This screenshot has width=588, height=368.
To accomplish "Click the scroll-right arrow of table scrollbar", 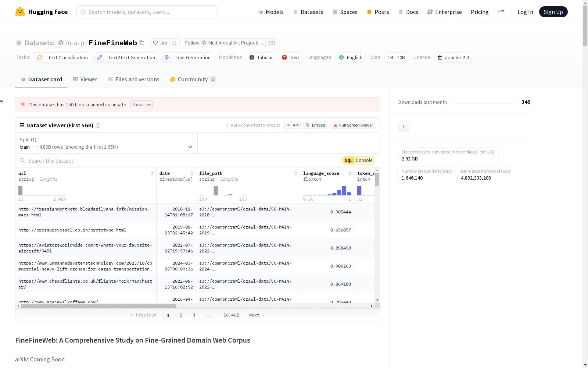I will tap(372, 306).
